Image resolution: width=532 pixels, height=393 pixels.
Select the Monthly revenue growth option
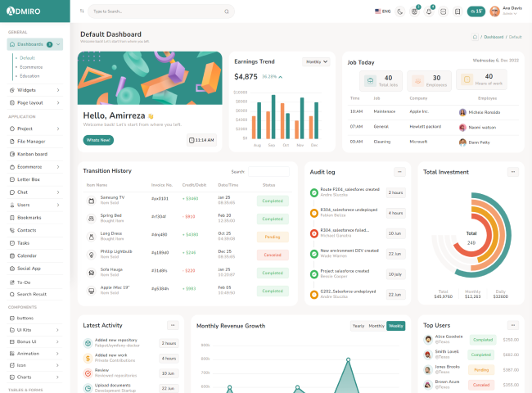(x=376, y=326)
